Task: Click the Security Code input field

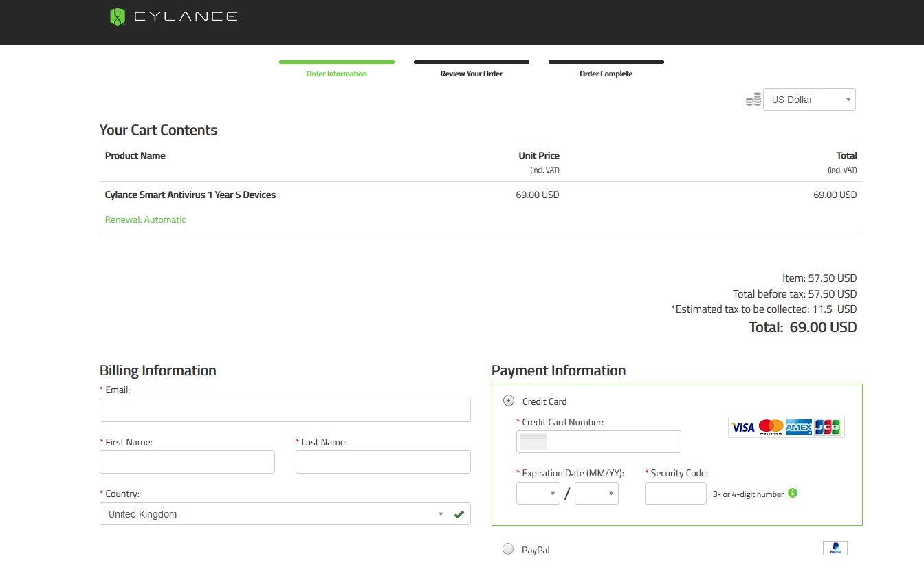Action: (x=675, y=494)
